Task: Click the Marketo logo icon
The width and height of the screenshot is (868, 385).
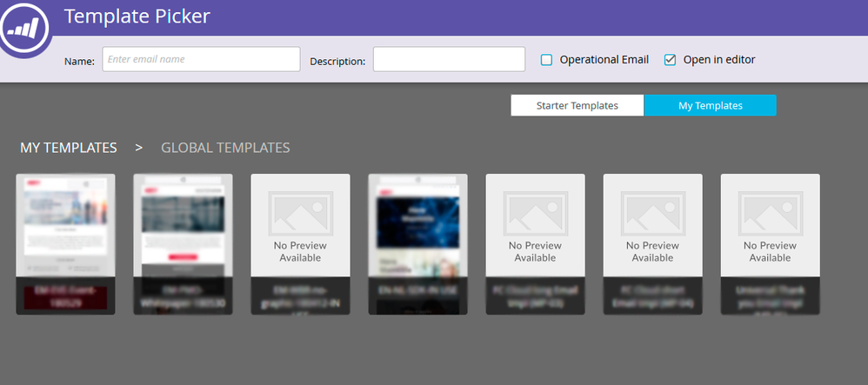Action: click(x=24, y=28)
